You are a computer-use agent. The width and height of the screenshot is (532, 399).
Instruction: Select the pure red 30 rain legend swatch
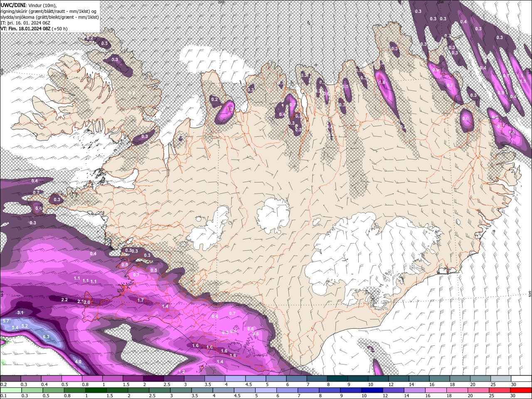(520, 390)
